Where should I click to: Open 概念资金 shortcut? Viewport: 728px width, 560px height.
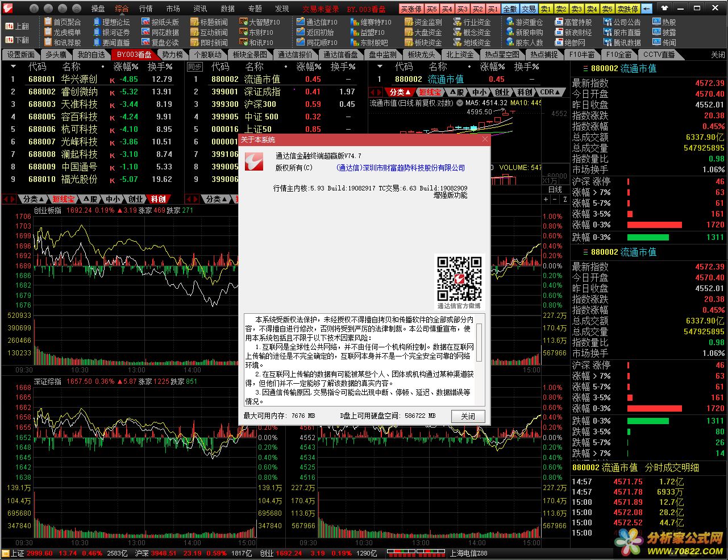(472, 32)
